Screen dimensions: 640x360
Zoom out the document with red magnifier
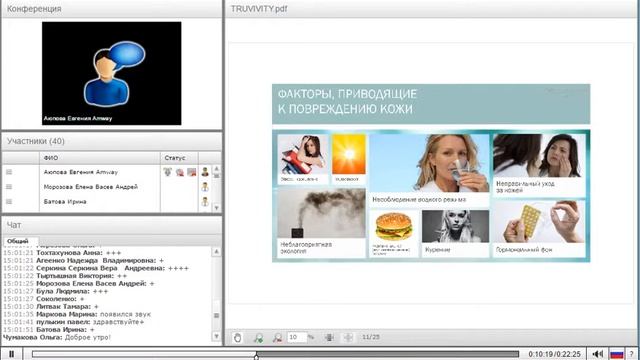pyautogui.click(x=277, y=337)
